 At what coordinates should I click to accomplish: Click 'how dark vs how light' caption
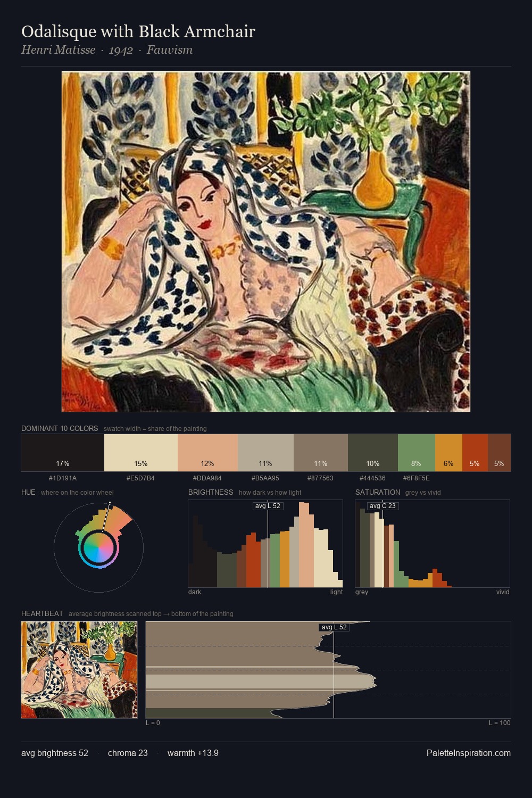pos(270,493)
